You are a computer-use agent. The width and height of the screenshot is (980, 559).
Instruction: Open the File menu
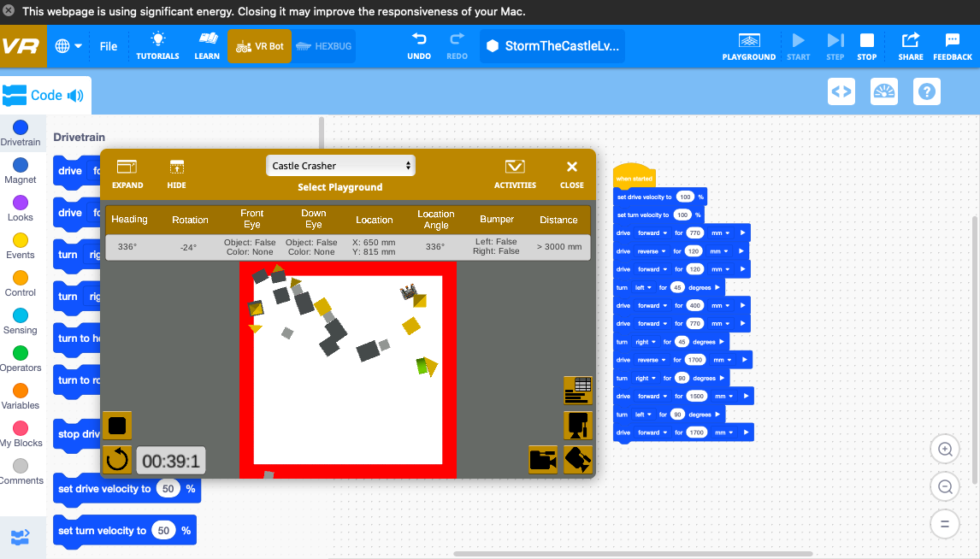109,46
